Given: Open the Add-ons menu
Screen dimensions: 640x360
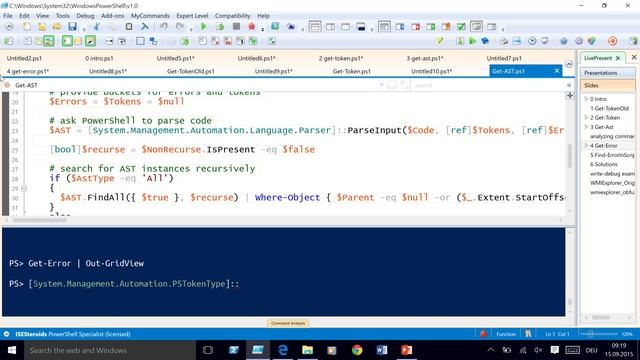Looking at the screenshot, I should tap(113, 16).
